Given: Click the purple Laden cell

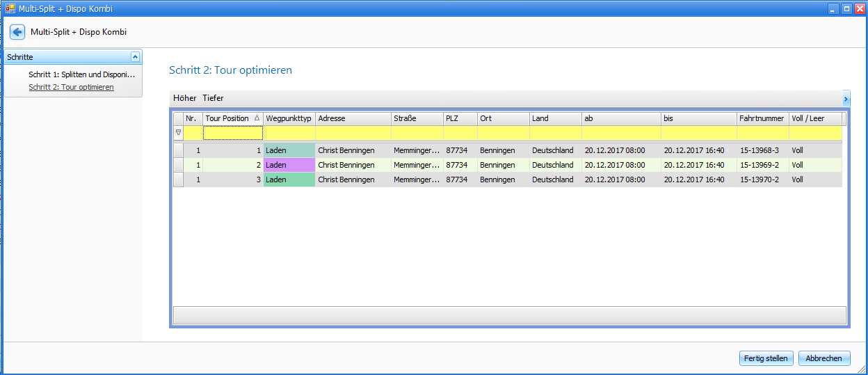Looking at the screenshot, I should click(289, 165).
